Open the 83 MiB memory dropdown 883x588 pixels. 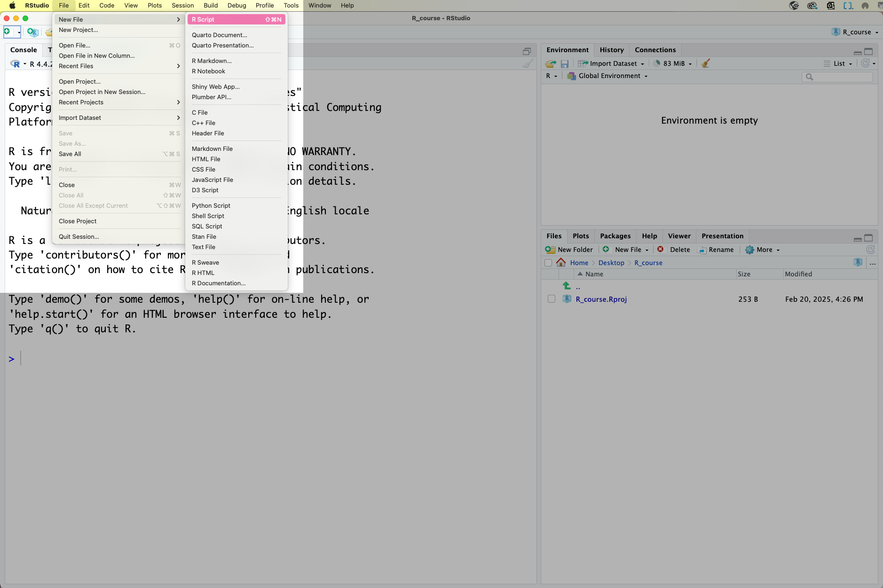[673, 63]
